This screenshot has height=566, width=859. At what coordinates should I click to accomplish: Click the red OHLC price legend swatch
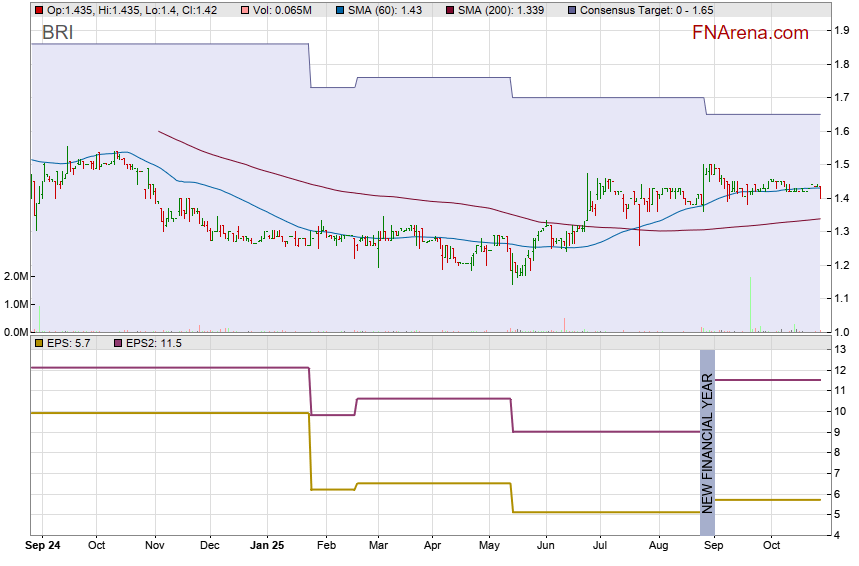pyautogui.click(x=39, y=9)
